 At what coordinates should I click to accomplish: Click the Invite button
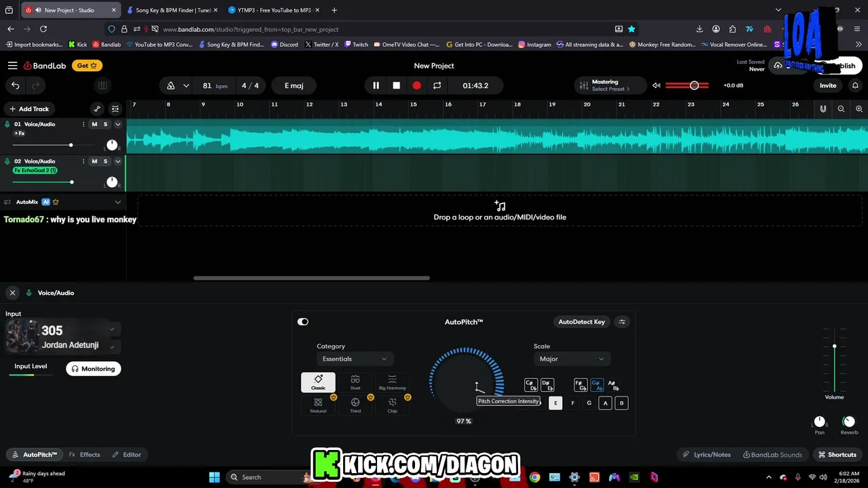point(828,85)
